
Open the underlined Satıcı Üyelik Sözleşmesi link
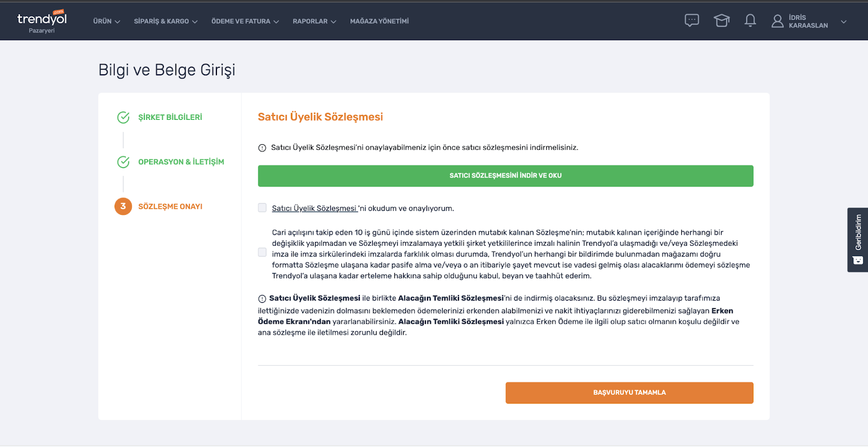pyautogui.click(x=315, y=208)
